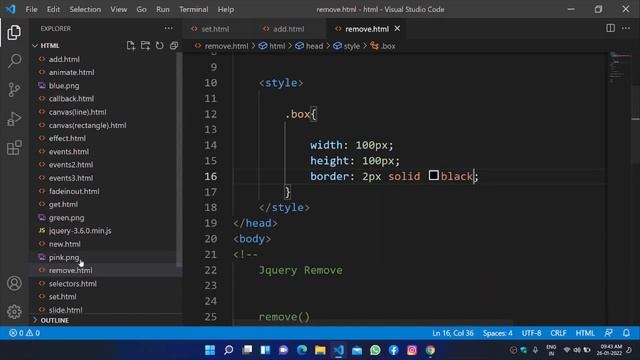Change encoding via UTF-8
This screenshot has height=360, width=640.
531,333
